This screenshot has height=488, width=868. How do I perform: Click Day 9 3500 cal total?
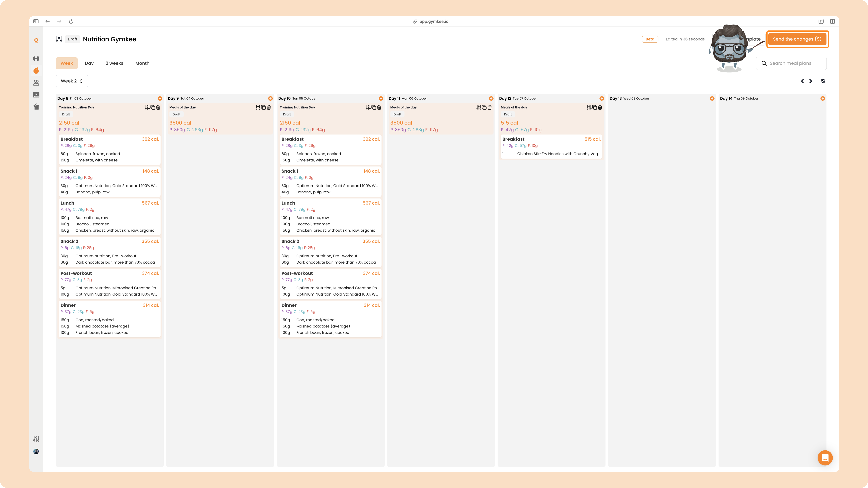(x=180, y=123)
